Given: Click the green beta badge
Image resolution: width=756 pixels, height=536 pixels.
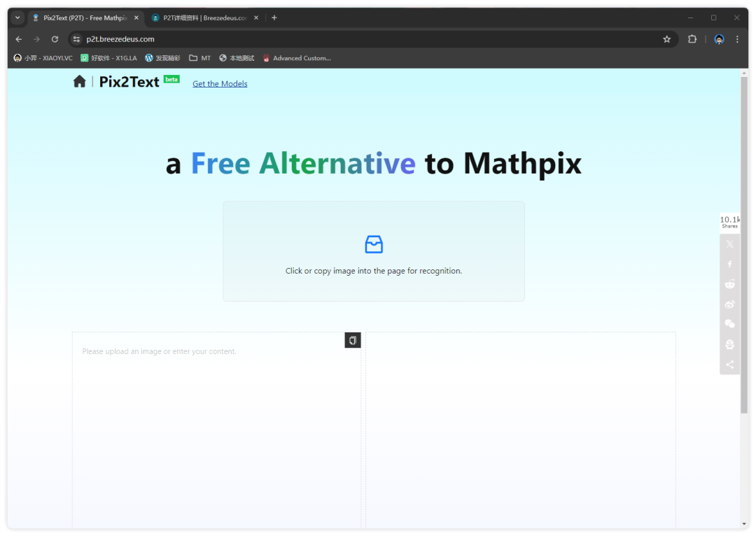Looking at the screenshot, I should [171, 79].
